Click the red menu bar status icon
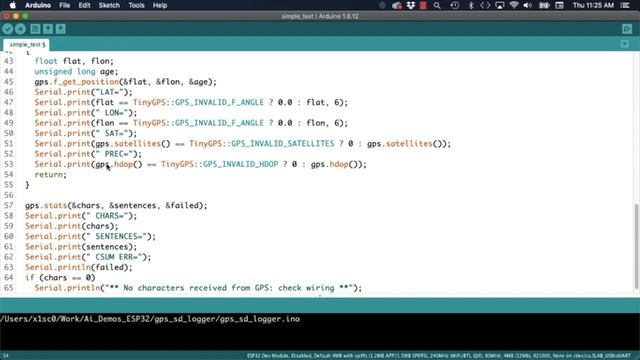 pos(423,5)
